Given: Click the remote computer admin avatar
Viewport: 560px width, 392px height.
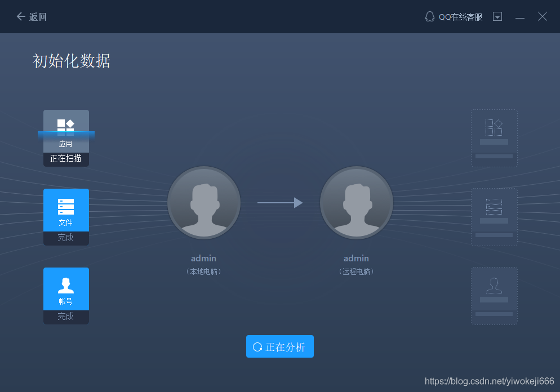Looking at the screenshot, I should click(x=357, y=203).
